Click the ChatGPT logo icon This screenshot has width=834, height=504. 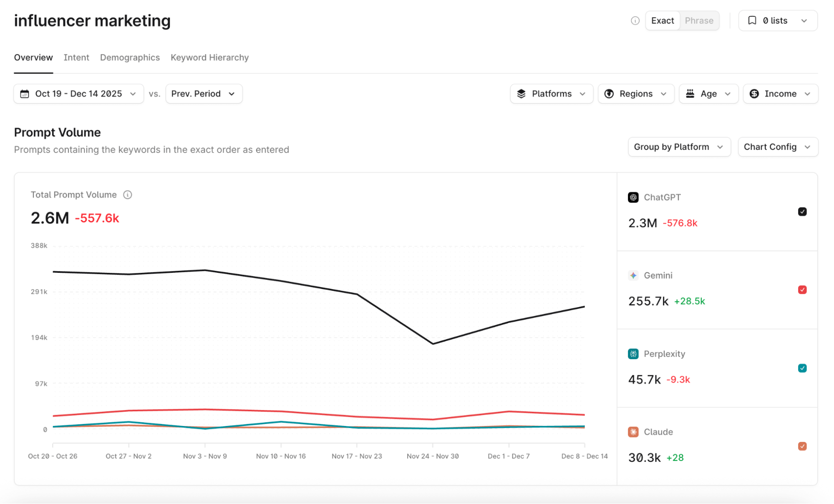pos(633,197)
